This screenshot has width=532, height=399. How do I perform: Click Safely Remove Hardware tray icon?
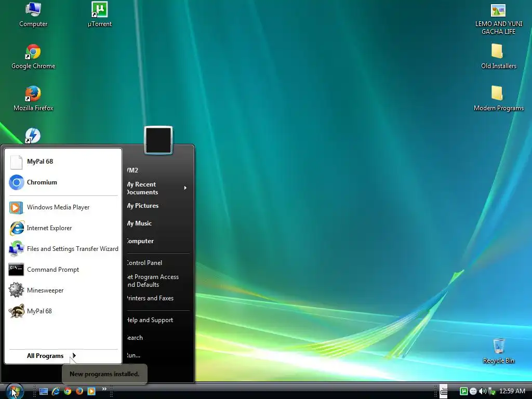tap(491, 391)
